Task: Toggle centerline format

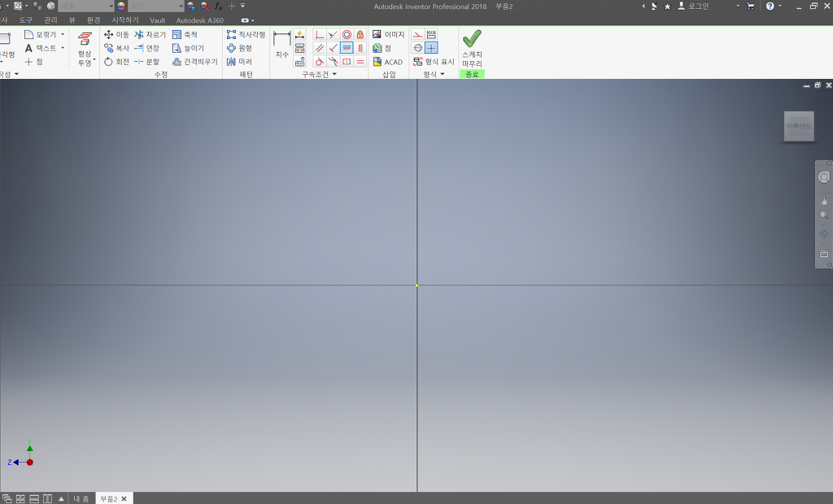Action: pyautogui.click(x=418, y=48)
